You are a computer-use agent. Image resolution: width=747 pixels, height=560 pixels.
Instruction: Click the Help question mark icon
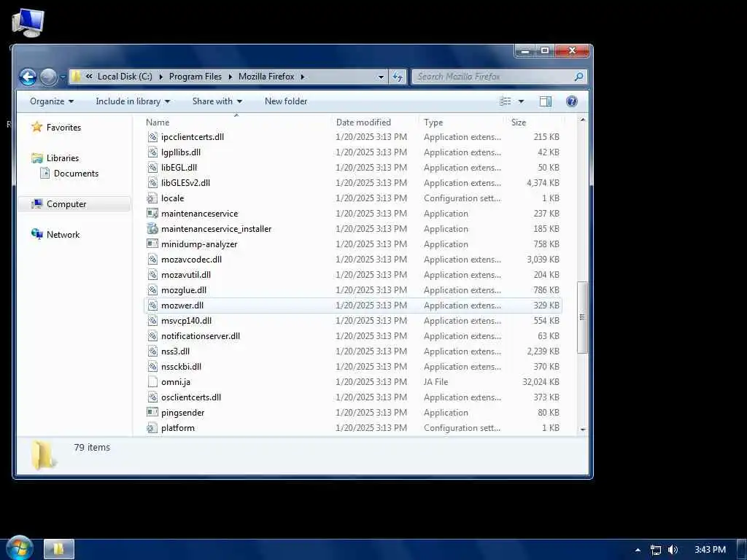pos(572,101)
